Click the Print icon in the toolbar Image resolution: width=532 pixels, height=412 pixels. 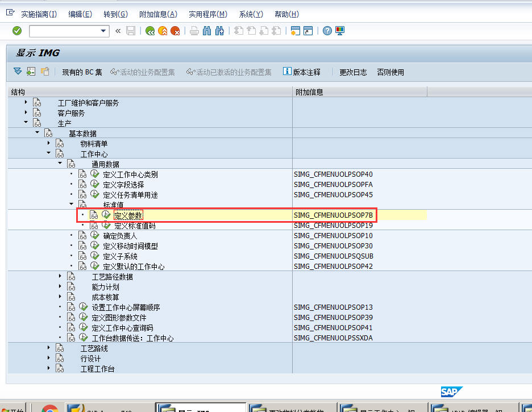[193, 31]
